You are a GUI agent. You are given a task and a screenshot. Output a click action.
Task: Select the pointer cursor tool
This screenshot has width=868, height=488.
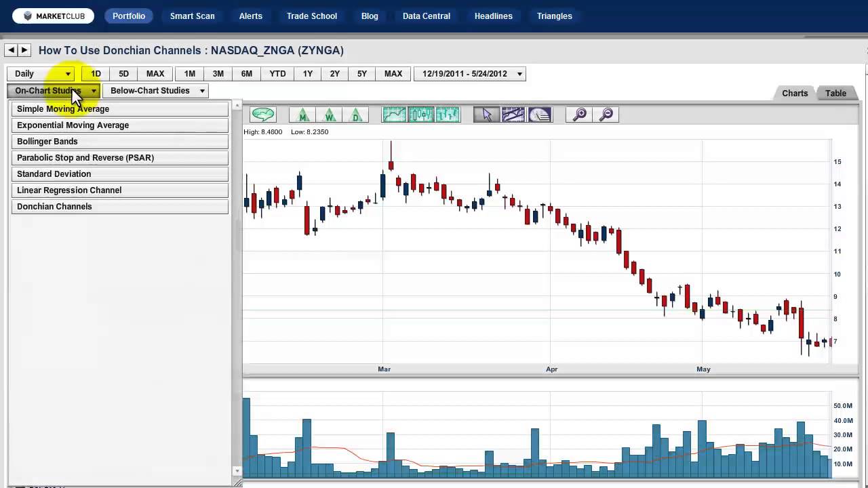pyautogui.click(x=487, y=115)
